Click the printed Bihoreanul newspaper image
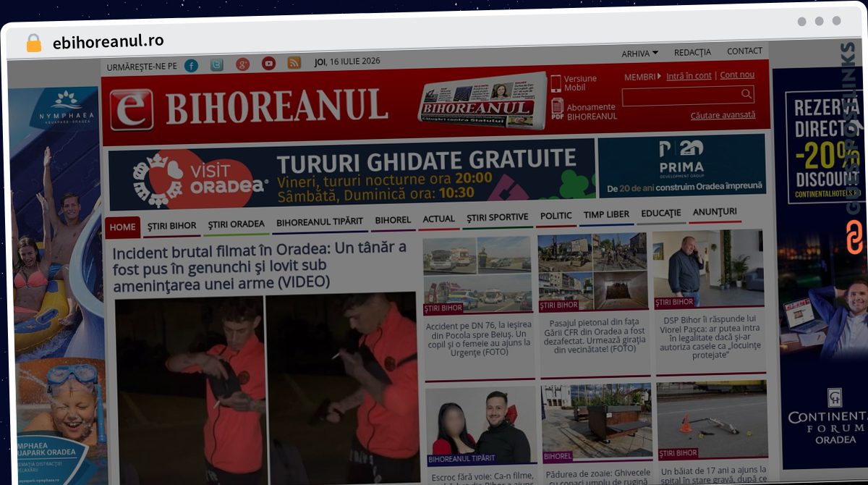The image size is (868, 485). click(x=482, y=101)
